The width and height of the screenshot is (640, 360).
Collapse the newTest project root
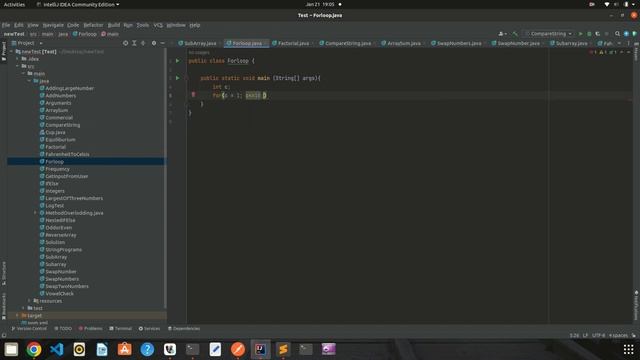(11, 52)
